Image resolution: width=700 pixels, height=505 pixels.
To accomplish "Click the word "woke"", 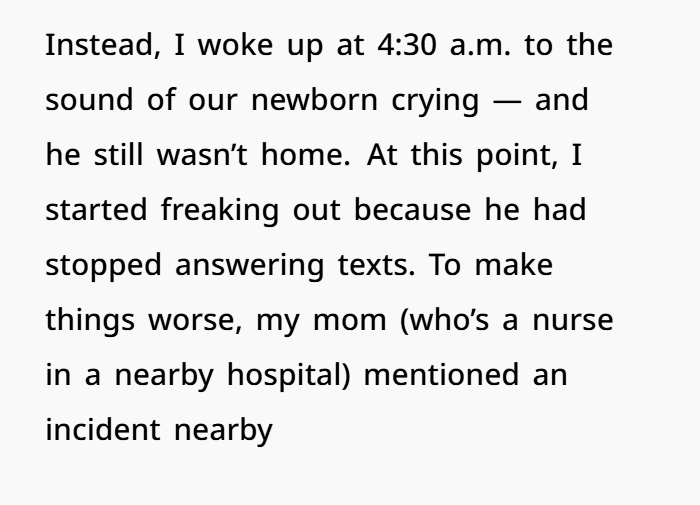I will (x=235, y=48).
